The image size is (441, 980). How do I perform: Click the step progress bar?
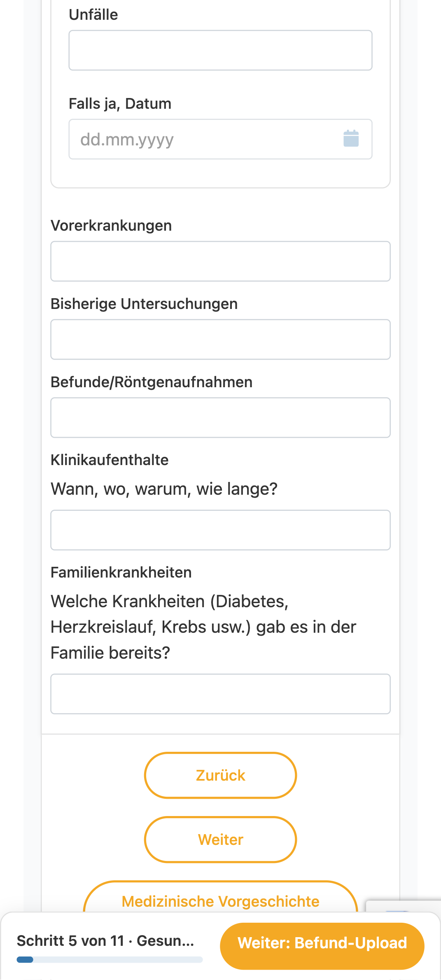click(x=110, y=960)
